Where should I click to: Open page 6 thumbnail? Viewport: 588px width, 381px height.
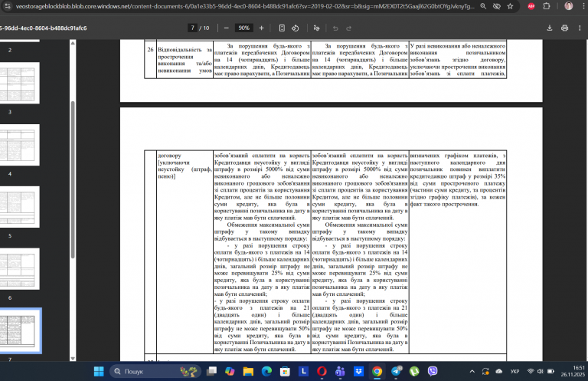point(19,269)
